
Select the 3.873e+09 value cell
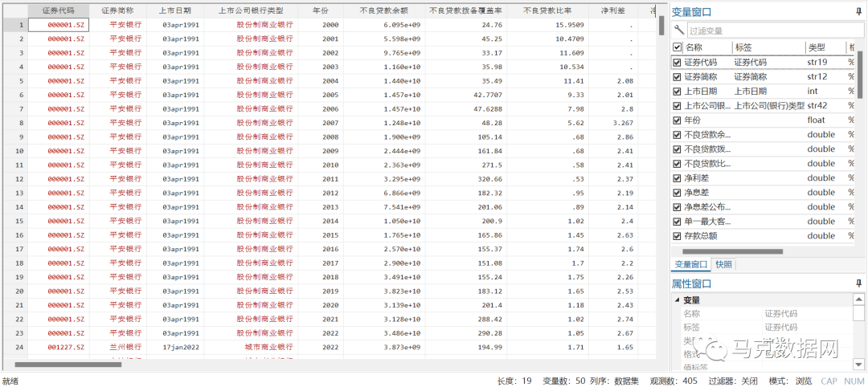point(384,347)
